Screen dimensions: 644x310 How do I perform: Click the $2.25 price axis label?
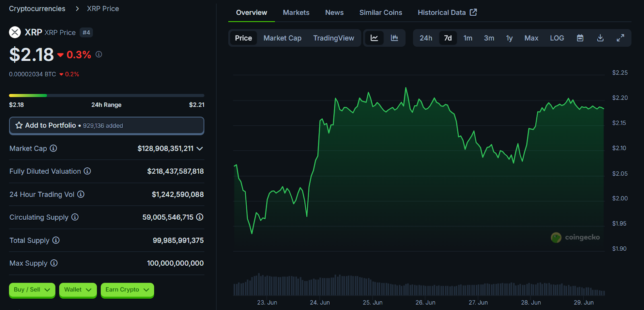[620, 73]
